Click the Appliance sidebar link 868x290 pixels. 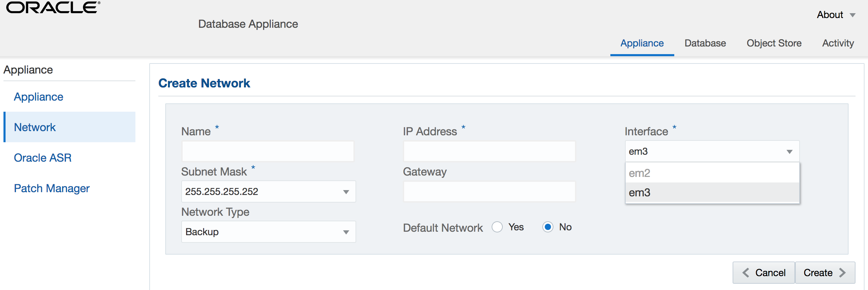[39, 97]
